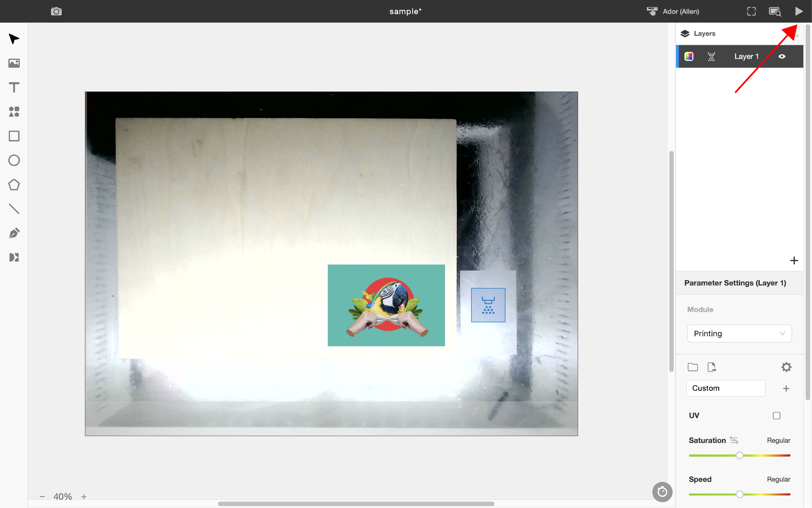Screen dimensions: 812x508
Task: Adjust the Saturation slider handle
Action: coord(739,455)
